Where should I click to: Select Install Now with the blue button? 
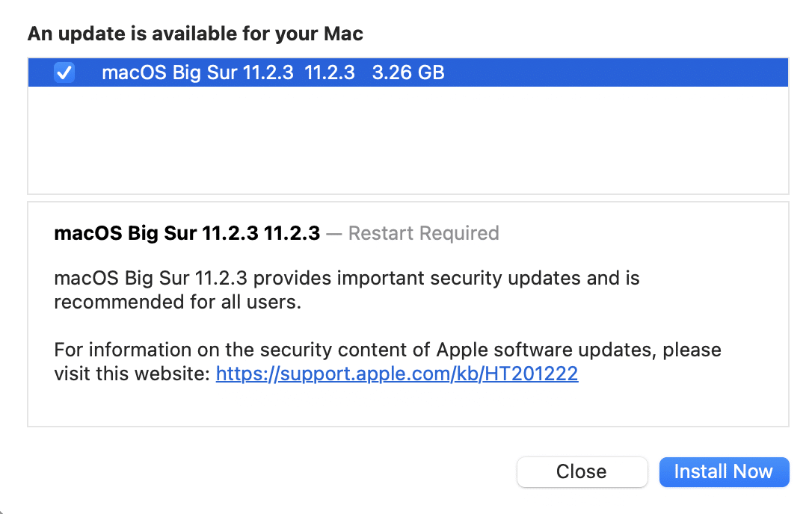[x=723, y=471]
